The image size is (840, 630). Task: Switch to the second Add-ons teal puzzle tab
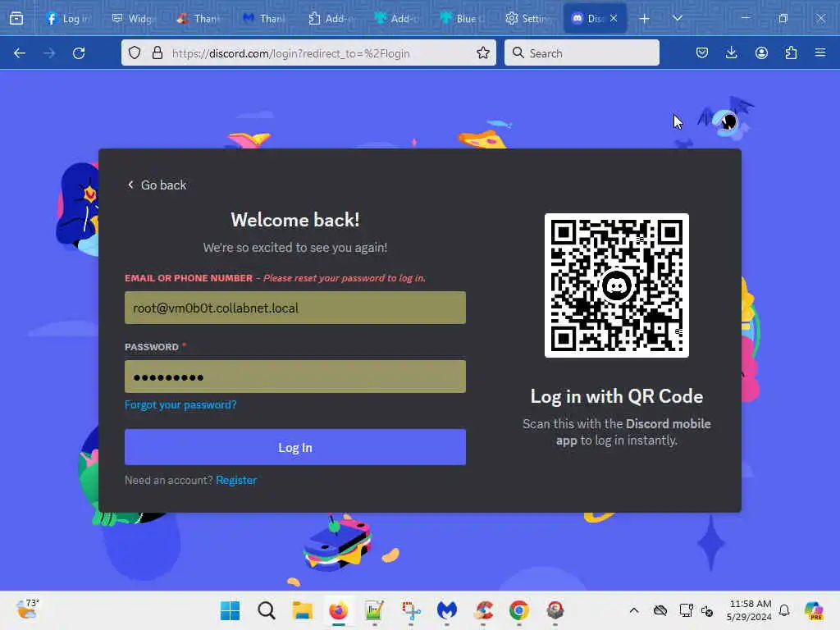click(396, 18)
